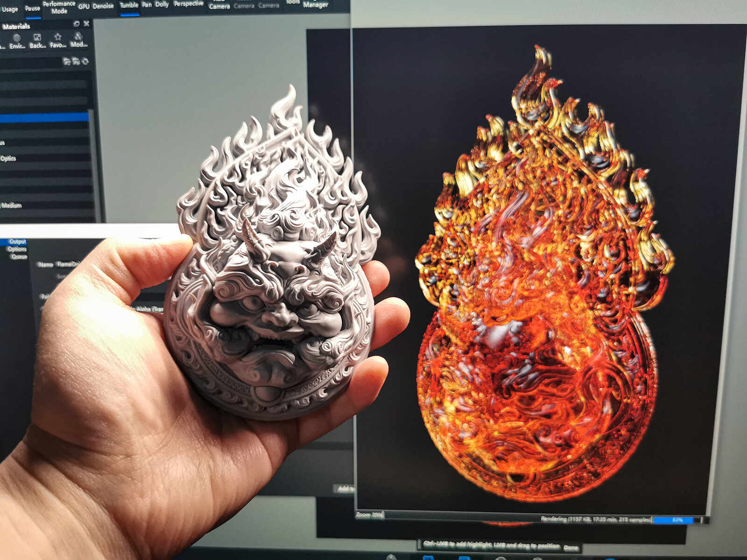Toggle the Denoise option
The height and width of the screenshot is (560, 747).
point(103,6)
